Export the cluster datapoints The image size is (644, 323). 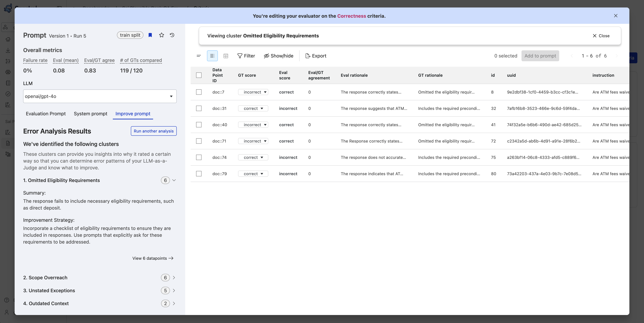(316, 56)
